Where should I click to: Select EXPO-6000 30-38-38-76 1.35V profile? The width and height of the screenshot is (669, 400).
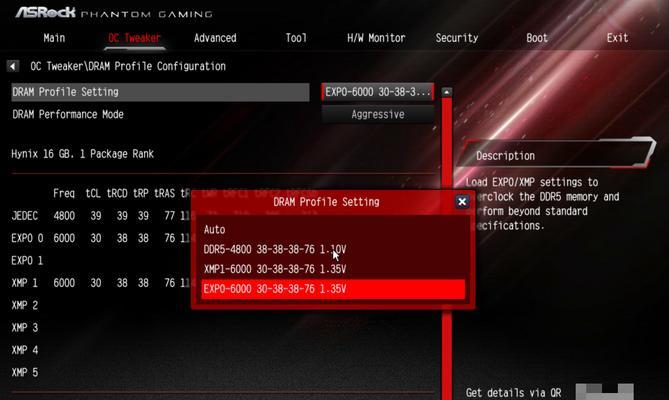(333, 289)
